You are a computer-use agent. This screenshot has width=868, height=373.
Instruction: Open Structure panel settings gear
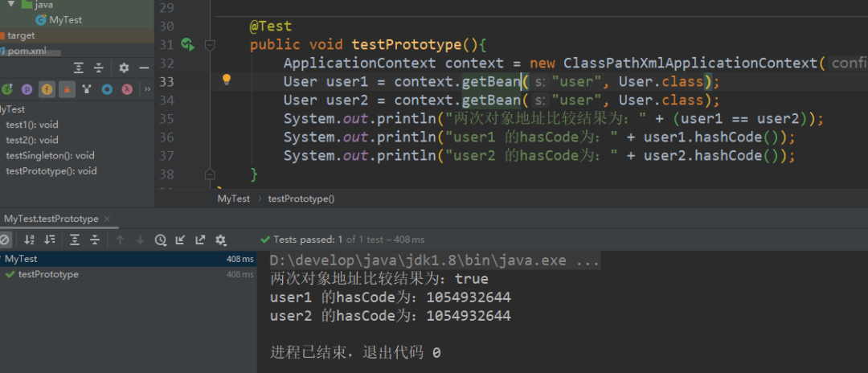124,68
